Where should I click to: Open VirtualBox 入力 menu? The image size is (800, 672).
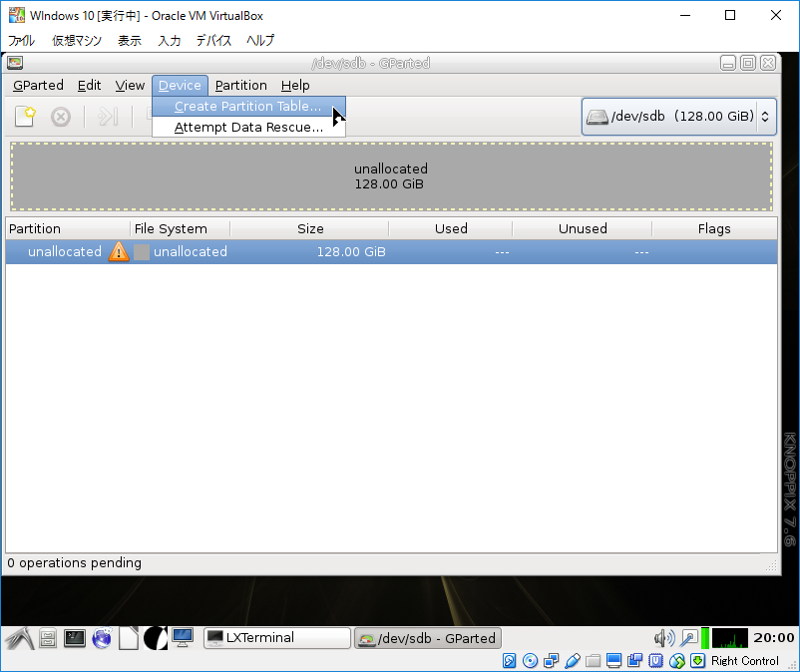coord(169,40)
